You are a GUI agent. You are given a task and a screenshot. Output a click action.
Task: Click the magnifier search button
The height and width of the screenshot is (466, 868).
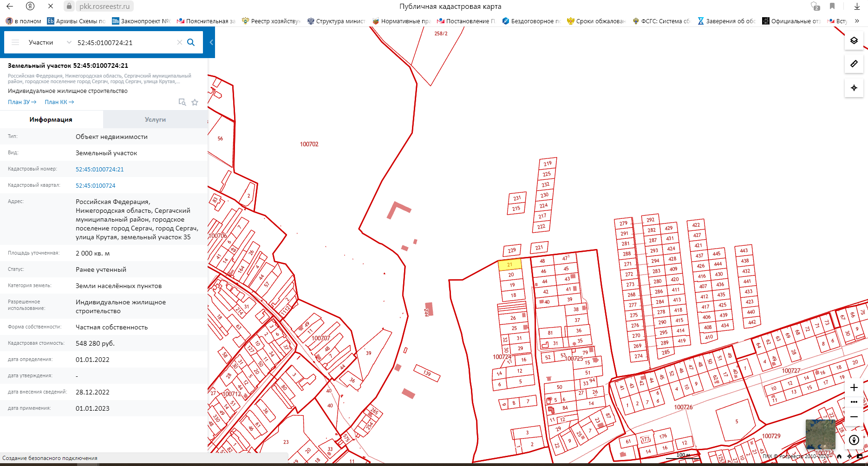191,42
